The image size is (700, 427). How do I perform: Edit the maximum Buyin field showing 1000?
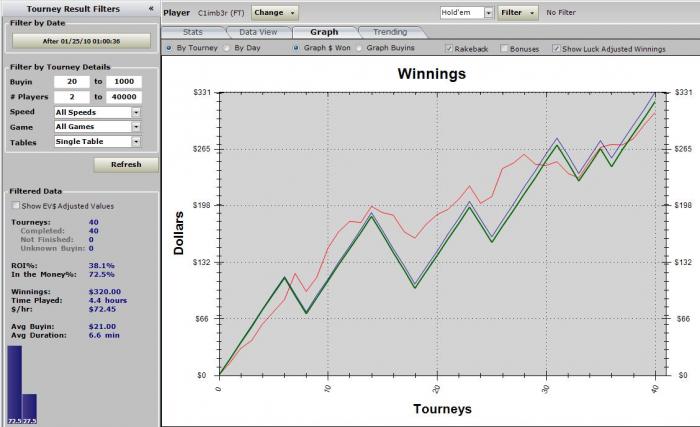[x=124, y=82]
